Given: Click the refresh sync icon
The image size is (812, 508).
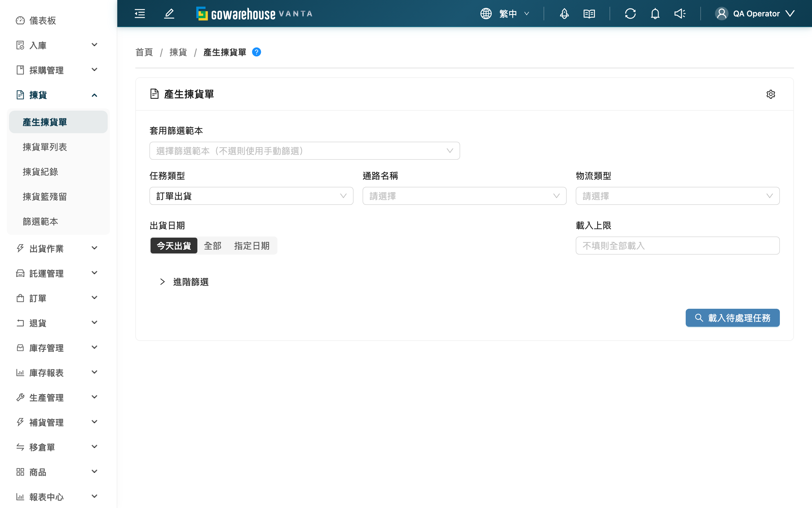Looking at the screenshot, I should pyautogui.click(x=630, y=14).
